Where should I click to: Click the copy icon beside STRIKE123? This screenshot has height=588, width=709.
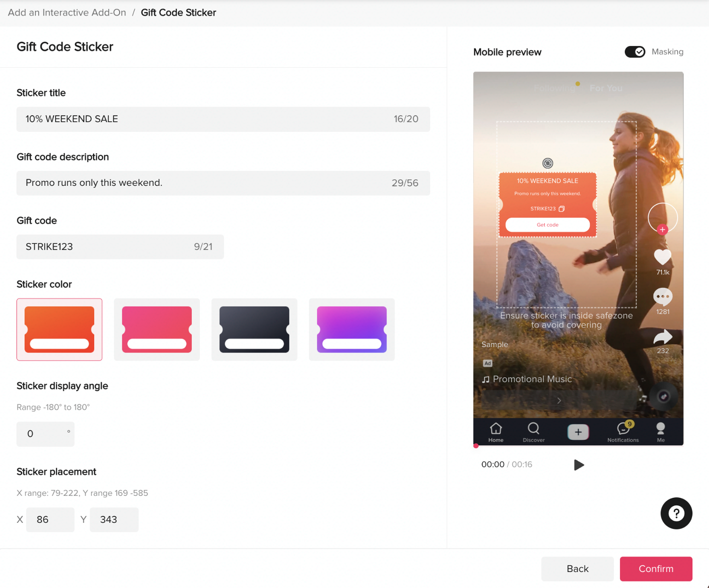[x=562, y=209]
